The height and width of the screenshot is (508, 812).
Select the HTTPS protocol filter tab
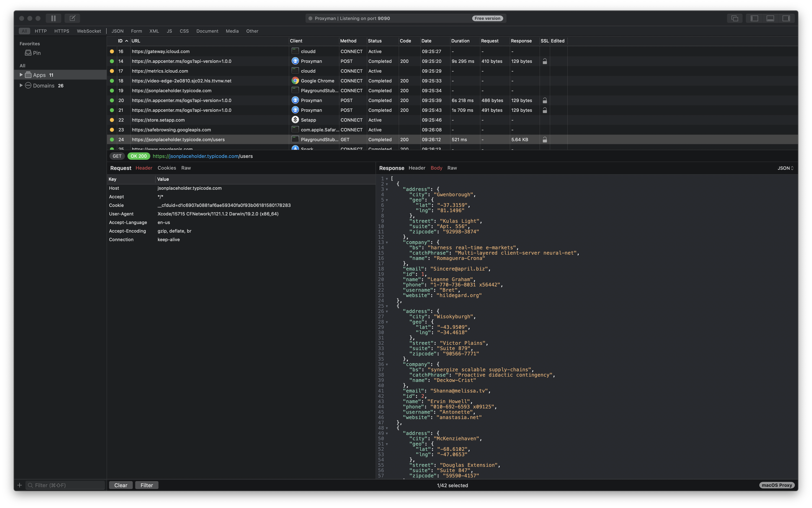[x=61, y=31]
